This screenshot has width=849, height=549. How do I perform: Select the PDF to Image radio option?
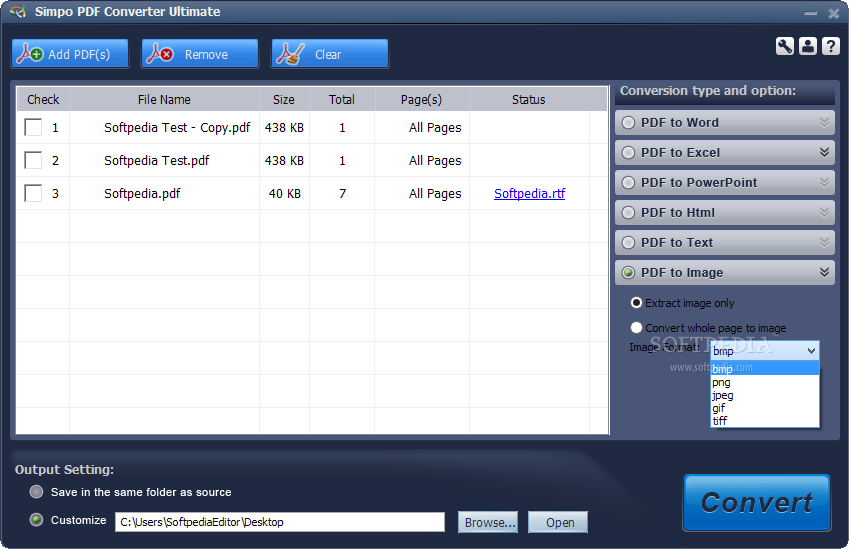[628, 272]
